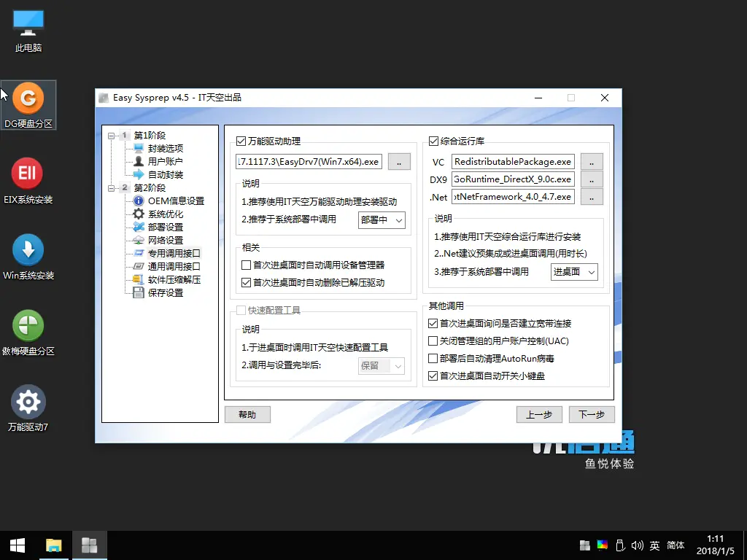Screen dimensions: 747x560
Task: Click the Easy Sysprep title bar icon
Action: pos(104,98)
